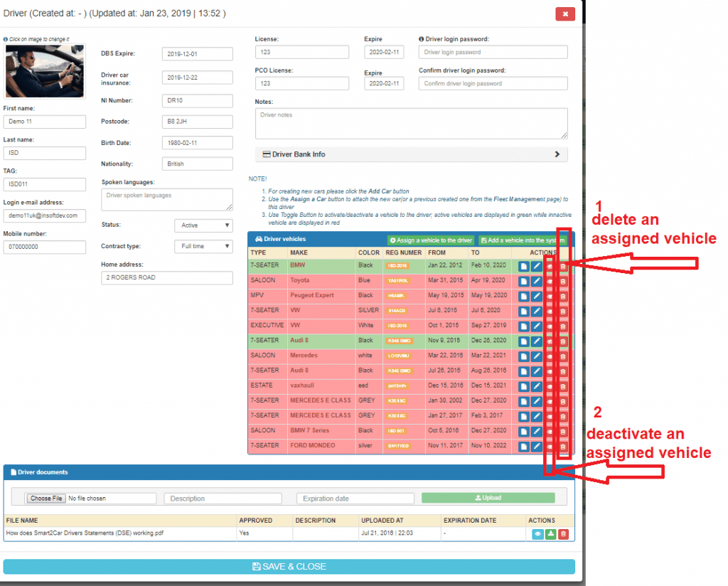
Task: Click the trash icon for the FORD MONDEO row
Action: point(562,445)
